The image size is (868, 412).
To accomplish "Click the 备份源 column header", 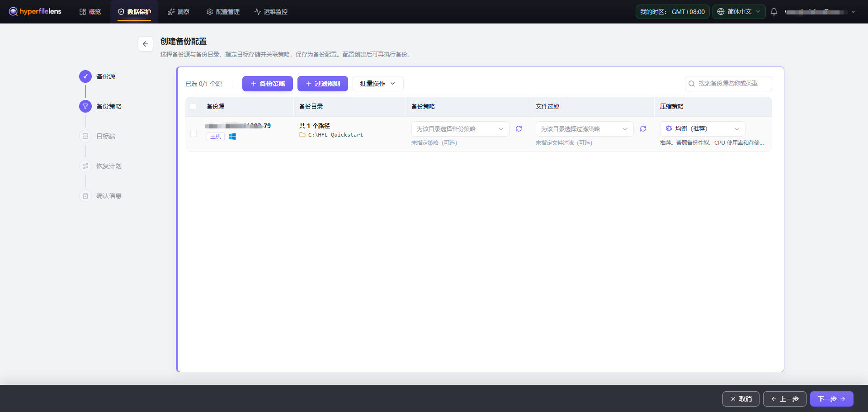I will (216, 106).
